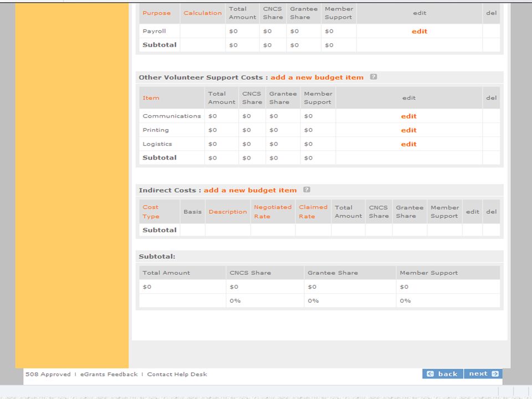Sort by Claimed Rate column header
The height and width of the screenshot is (399, 532).
click(x=313, y=212)
